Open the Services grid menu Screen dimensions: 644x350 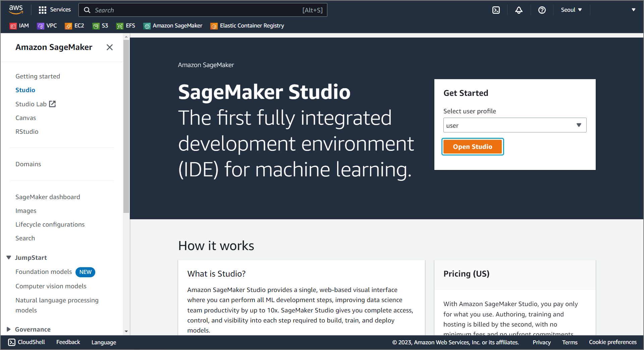(x=42, y=10)
